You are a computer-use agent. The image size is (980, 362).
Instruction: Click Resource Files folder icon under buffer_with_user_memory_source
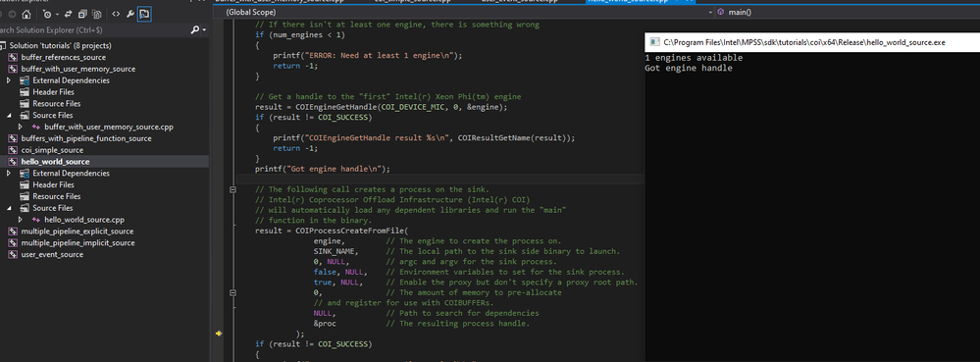coord(25,104)
